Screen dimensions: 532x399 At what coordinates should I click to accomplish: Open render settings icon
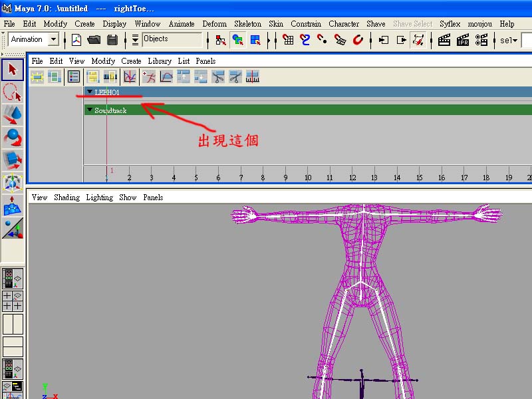click(481, 40)
